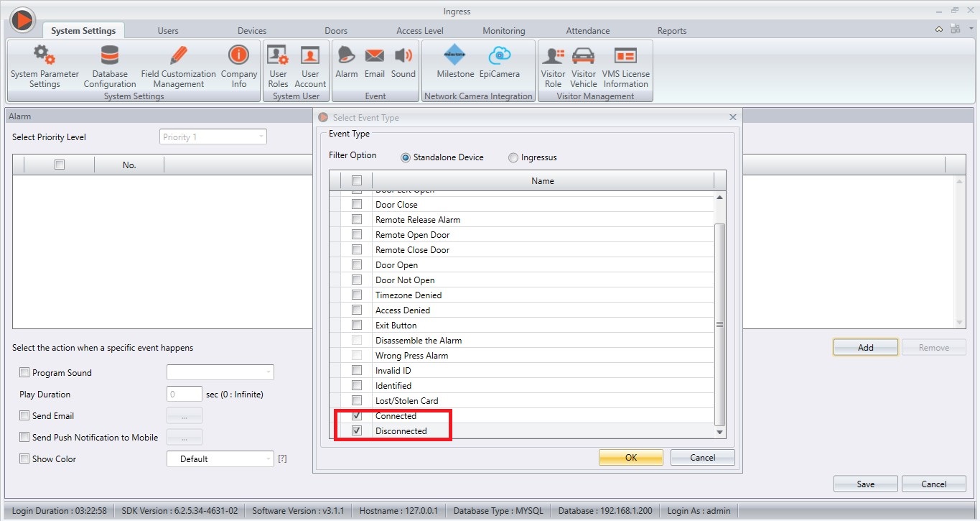Switch to the System Settings tab
The height and width of the screenshot is (521, 980).
pos(83,31)
